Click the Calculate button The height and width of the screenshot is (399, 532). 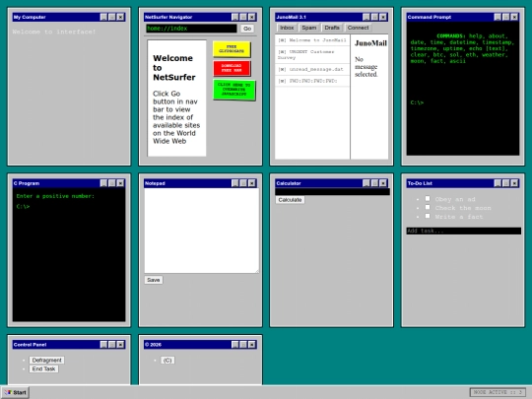pos(290,200)
